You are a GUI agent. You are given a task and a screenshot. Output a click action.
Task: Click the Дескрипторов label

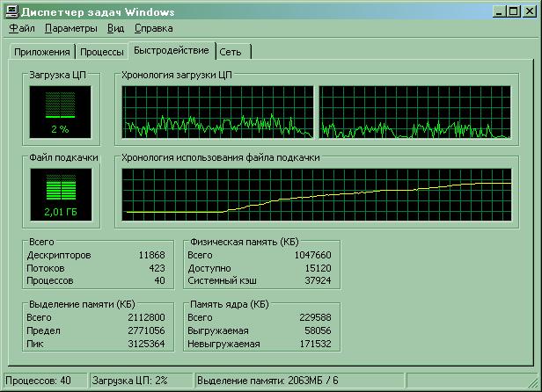(x=59, y=255)
